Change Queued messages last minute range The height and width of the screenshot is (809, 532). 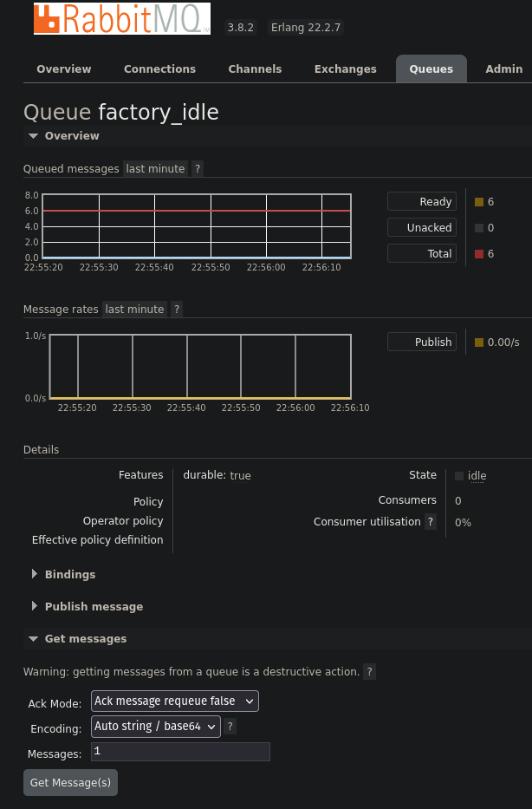pyautogui.click(x=155, y=169)
